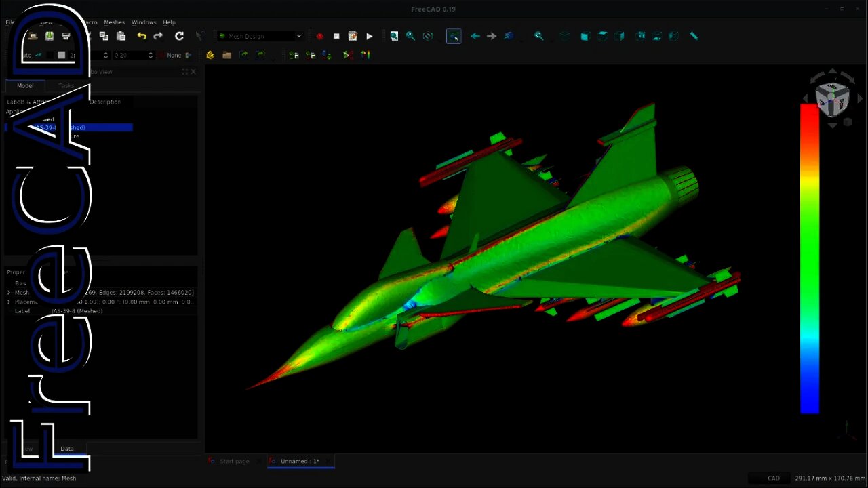This screenshot has width=868, height=488.
Task: Click the Paste clipboard icon
Action: tap(121, 36)
